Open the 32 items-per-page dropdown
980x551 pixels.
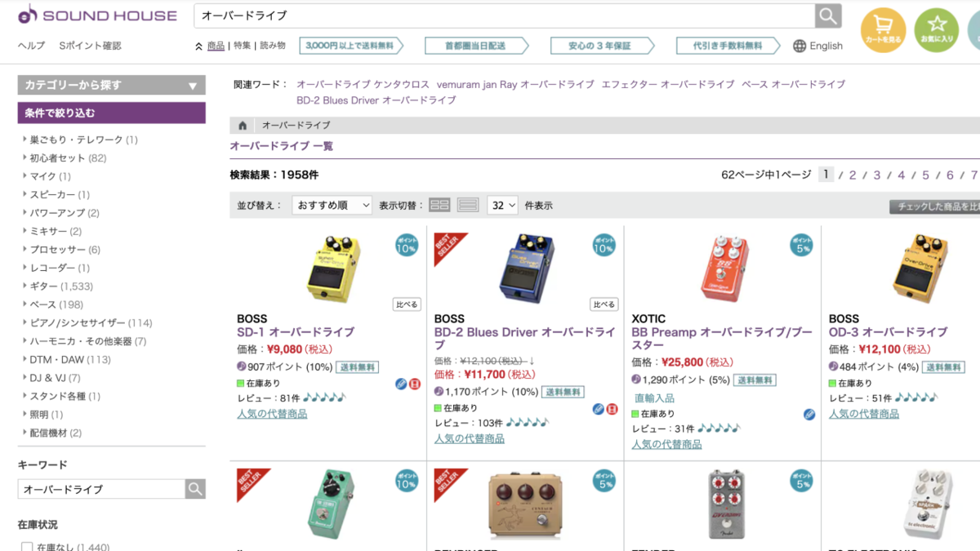pos(502,206)
